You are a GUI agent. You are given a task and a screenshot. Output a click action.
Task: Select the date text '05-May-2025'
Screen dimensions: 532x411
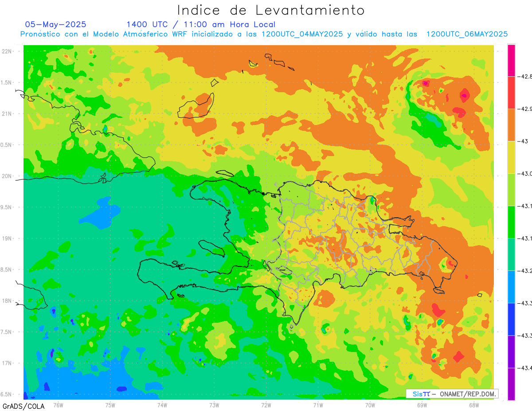pyautogui.click(x=55, y=24)
